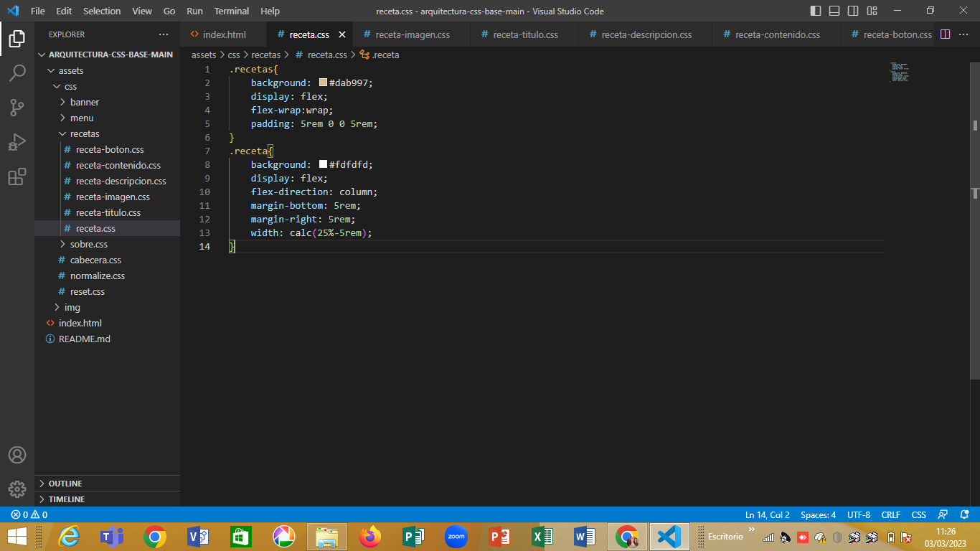Click Spaces: 4 indentation setting

(819, 515)
